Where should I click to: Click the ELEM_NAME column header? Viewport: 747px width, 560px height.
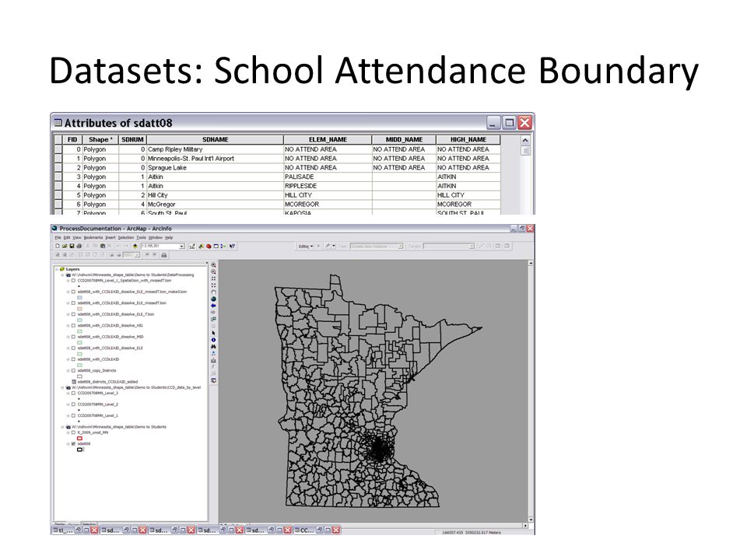(328, 139)
